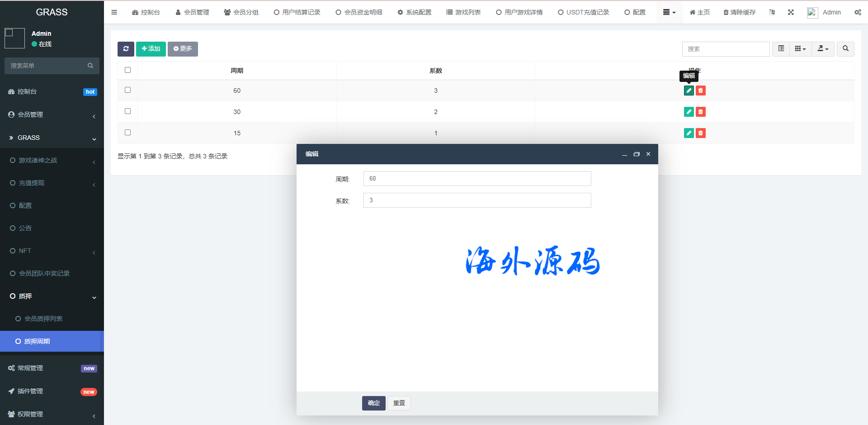This screenshot has height=425, width=868.
Task: Switch to the 游戏列表 top tab
Action: click(x=463, y=12)
